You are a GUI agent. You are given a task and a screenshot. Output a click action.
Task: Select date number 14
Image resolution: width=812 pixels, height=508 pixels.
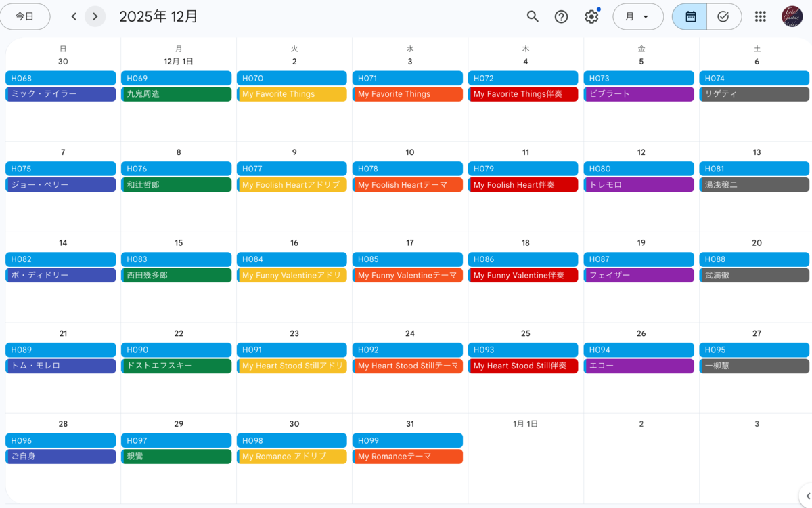click(x=63, y=242)
